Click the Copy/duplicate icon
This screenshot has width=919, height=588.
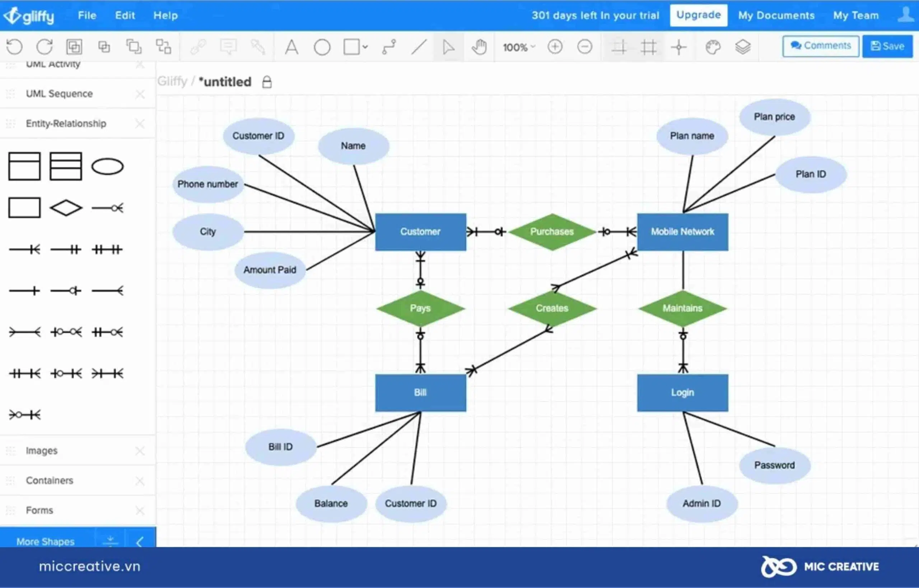tap(134, 47)
